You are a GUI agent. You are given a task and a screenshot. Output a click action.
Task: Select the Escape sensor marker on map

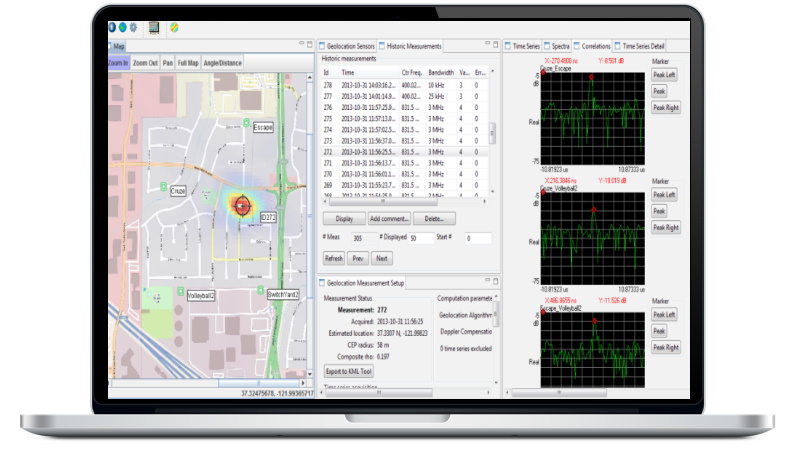(x=263, y=128)
